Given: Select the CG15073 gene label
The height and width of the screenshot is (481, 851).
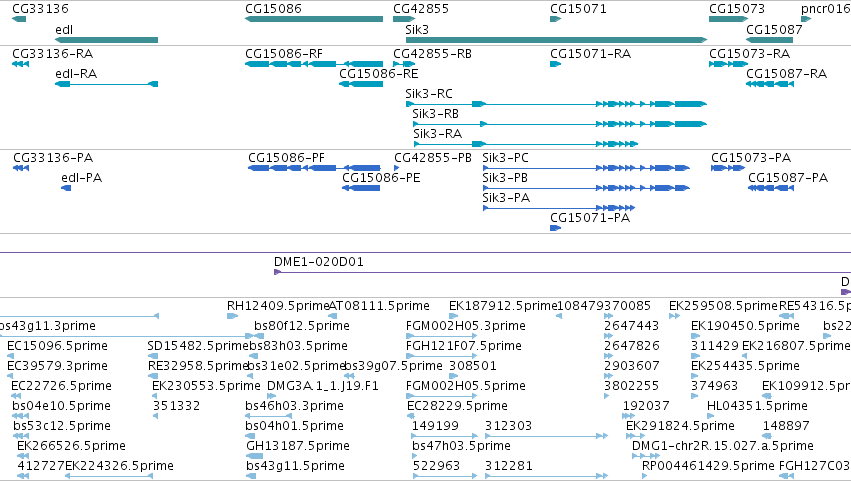Looking at the screenshot, I should tap(736, 9).
